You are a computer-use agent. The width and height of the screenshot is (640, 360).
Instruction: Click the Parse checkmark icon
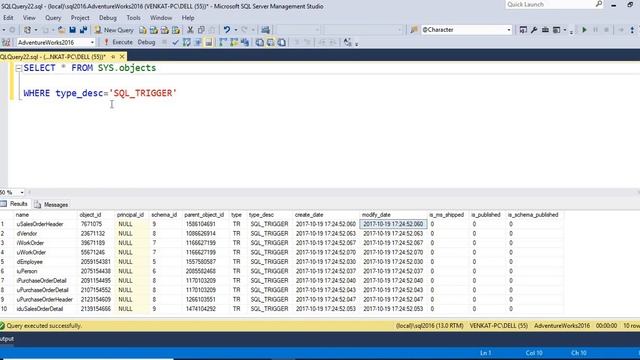(176, 42)
